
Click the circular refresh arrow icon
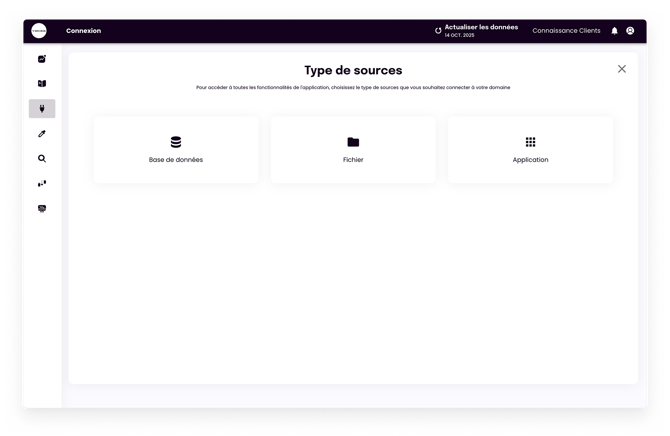pyautogui.click(x=438, y=31)
